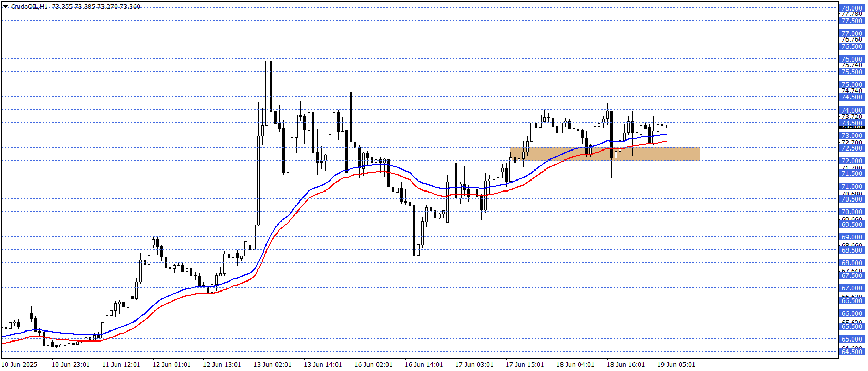The height and width of the screenshot is (371, 868).
Task: Select the 76.000 price level label
Action: tap(852, 59)
